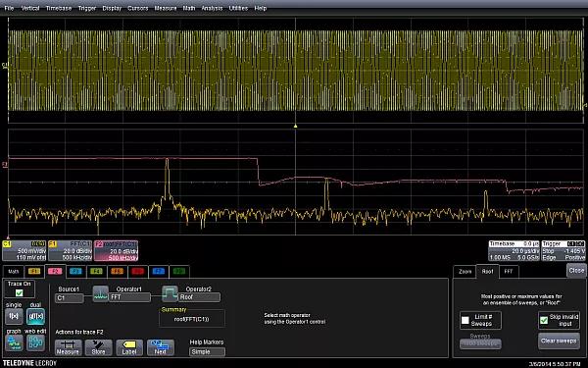Image resolution: width=588 pixels, height=368 pixels.
Task: Open the web edit mode icon
Action: pos(35,342)
